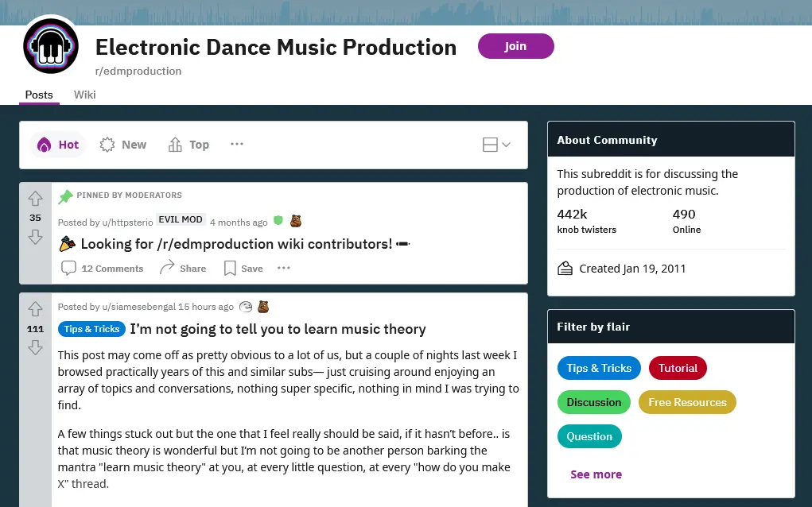This screenshot has height=507, width=812.
Task: Filter posts by Tutorial flair
Action: [x=678, y=368]
